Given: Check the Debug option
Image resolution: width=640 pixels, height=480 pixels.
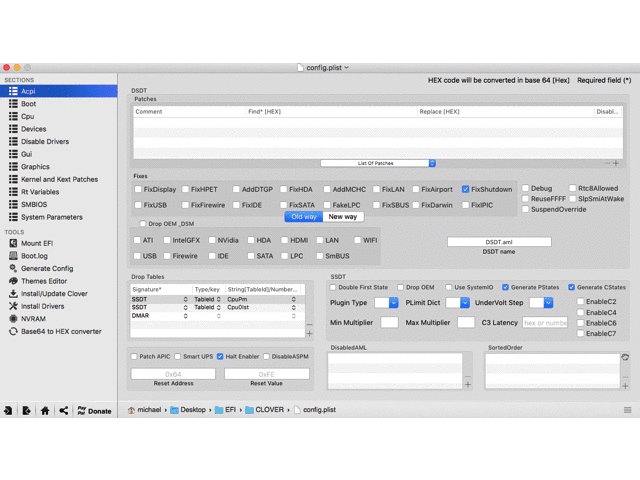Looking at the screenshot, I should point(526,188).
